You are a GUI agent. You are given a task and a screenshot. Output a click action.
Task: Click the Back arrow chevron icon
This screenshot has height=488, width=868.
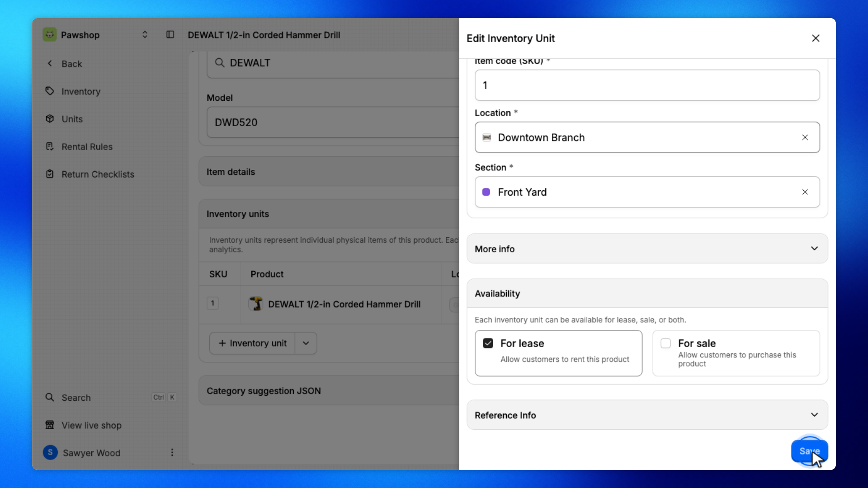click(50, 63)
